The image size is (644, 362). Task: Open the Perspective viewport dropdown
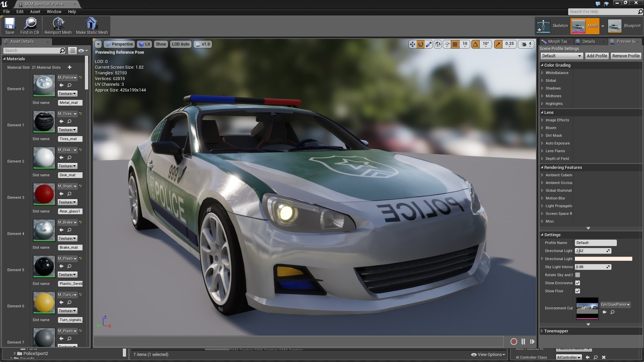119,44
